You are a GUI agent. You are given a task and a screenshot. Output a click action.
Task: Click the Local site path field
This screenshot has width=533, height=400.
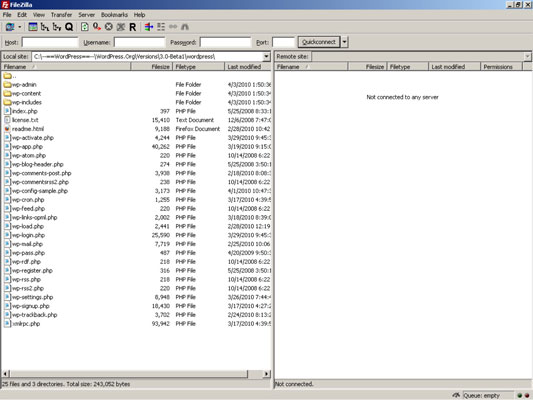(x=148, y=56)
